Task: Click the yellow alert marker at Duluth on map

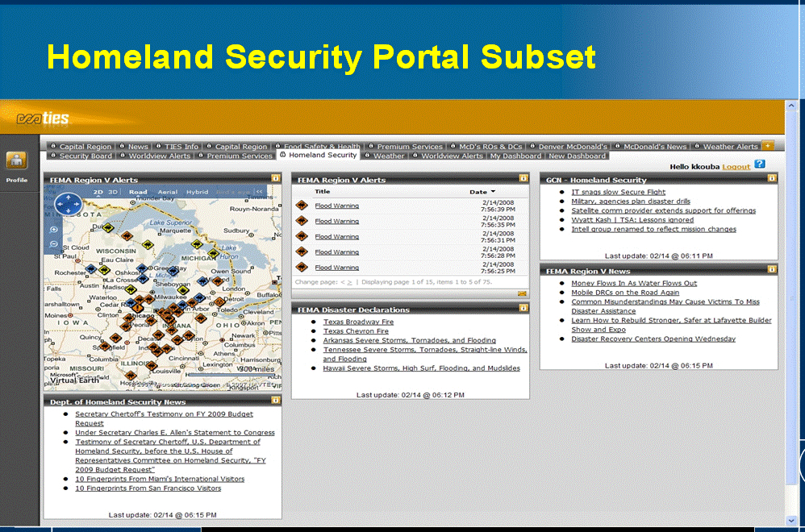Action: coord(108,228)
